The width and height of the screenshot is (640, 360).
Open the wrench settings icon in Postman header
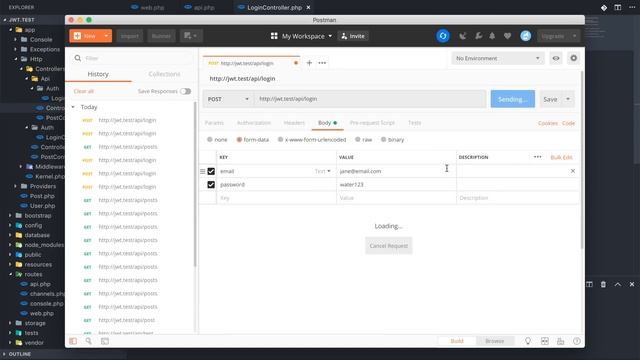pyautogui.click(x=478, y=36)
